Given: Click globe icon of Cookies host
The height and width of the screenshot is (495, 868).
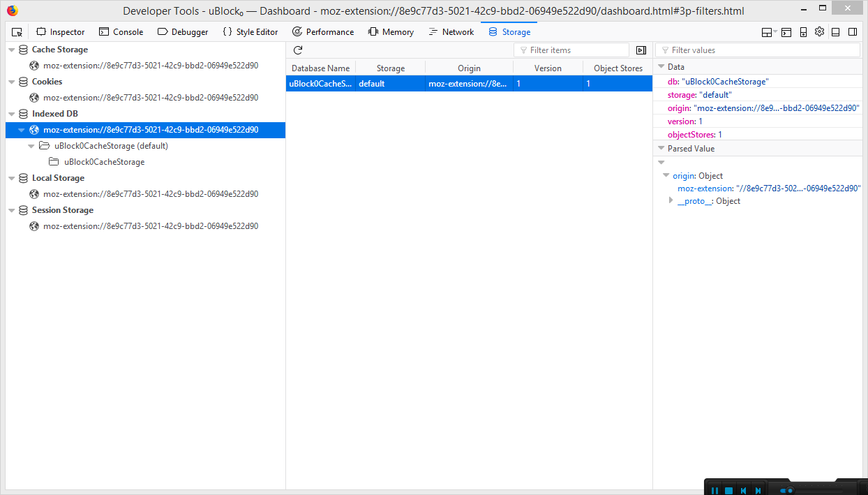Looking at the screenshot, I should click(x=34, y=98).
